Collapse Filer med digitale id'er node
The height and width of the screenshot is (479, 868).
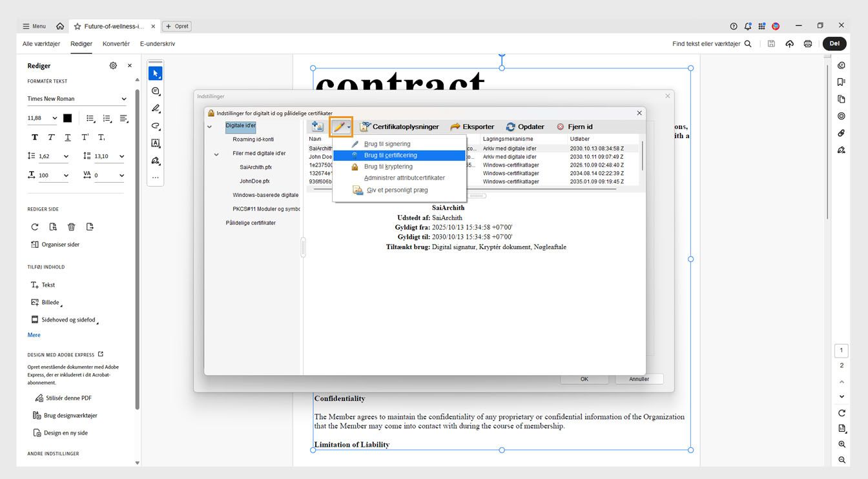coord(216,154)
